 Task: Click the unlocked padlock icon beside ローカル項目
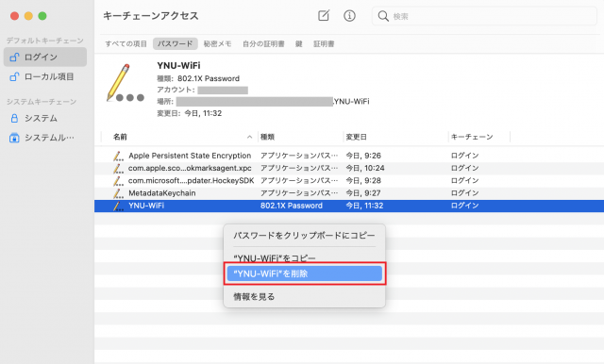(x=14, y=76)
